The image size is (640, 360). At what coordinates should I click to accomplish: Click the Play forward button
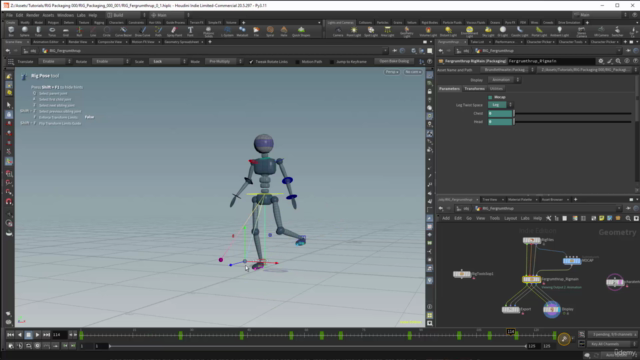click(x=37, y=335)
